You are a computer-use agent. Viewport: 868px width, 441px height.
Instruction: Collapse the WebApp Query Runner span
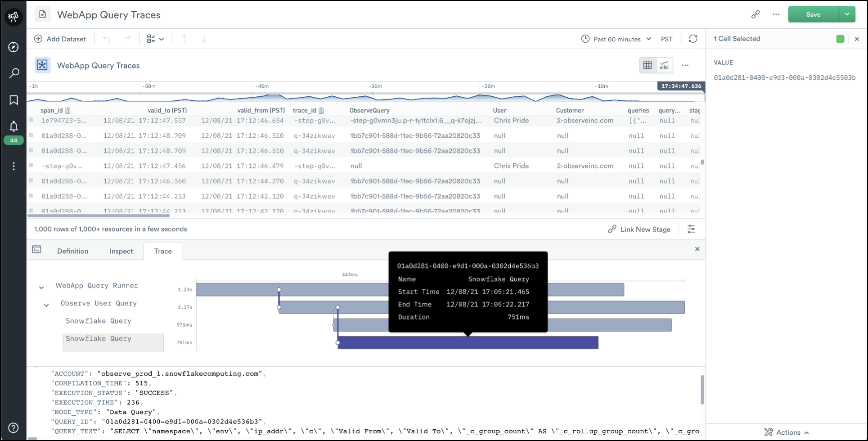coord(41,287)
